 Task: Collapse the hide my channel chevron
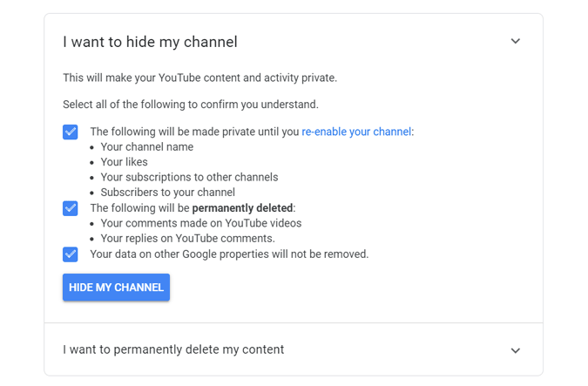pyautogui.click(x=515, y=42)
